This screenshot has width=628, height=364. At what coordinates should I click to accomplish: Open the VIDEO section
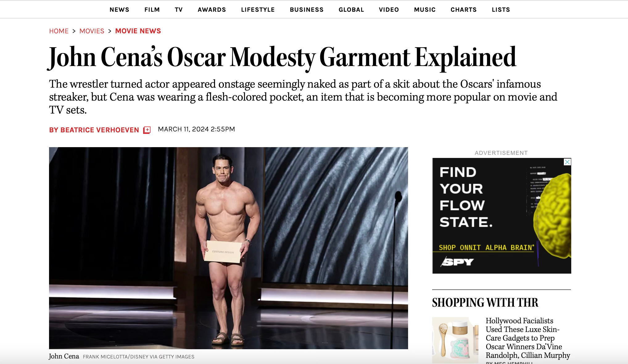point(389,10)
